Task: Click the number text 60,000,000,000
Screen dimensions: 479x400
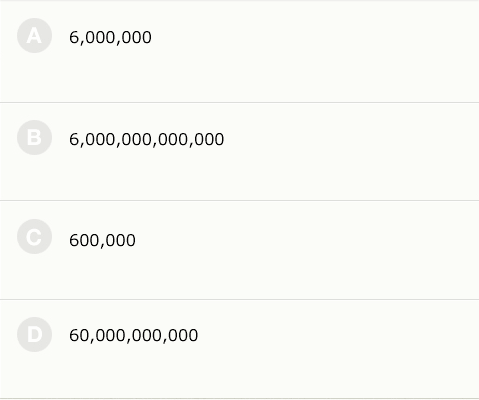Action: pos(134,335)
